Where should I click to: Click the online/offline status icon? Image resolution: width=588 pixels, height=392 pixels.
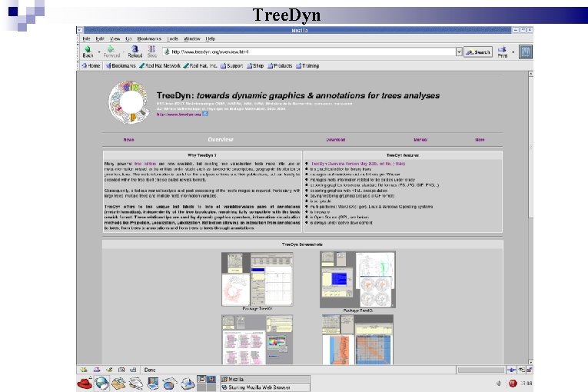pos(511,370)
